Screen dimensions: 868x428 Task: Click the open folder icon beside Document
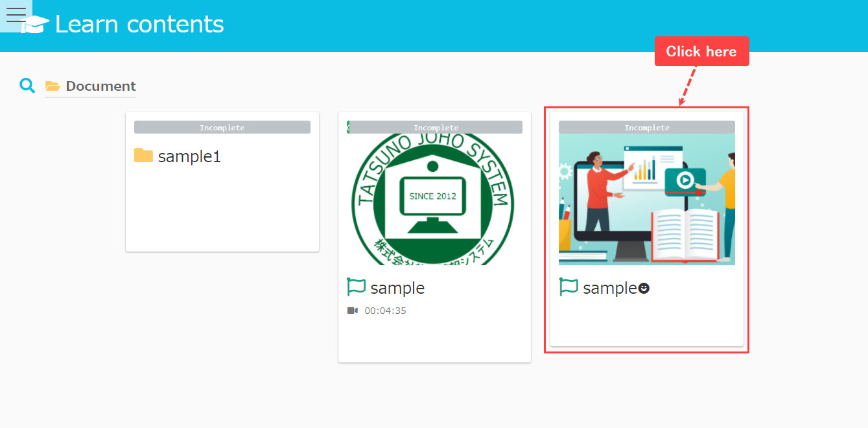tap(53, 86)
